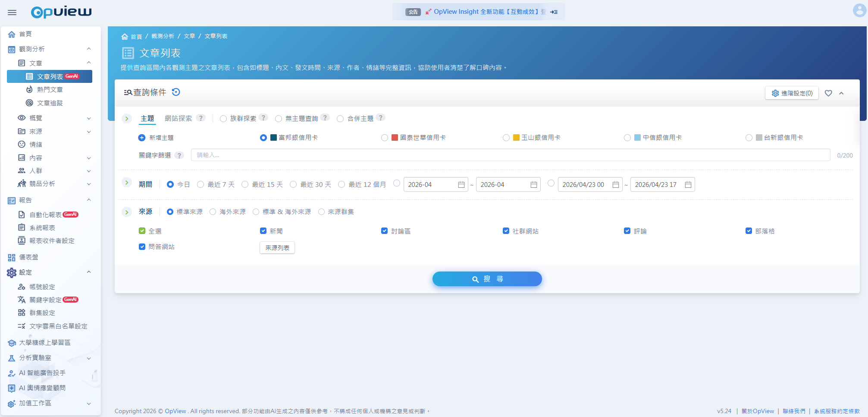Click the reset query conditions icon
868x417 pixels.
click(176, 92)
